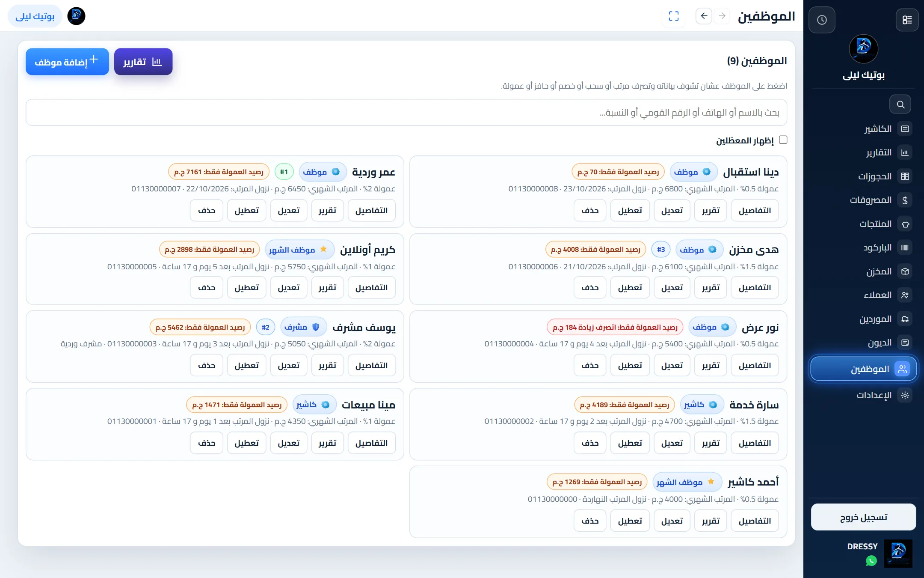The image size is (924, 578).
Task: Click تعطيل for مينا مبيعات
Action: point(246,443)
